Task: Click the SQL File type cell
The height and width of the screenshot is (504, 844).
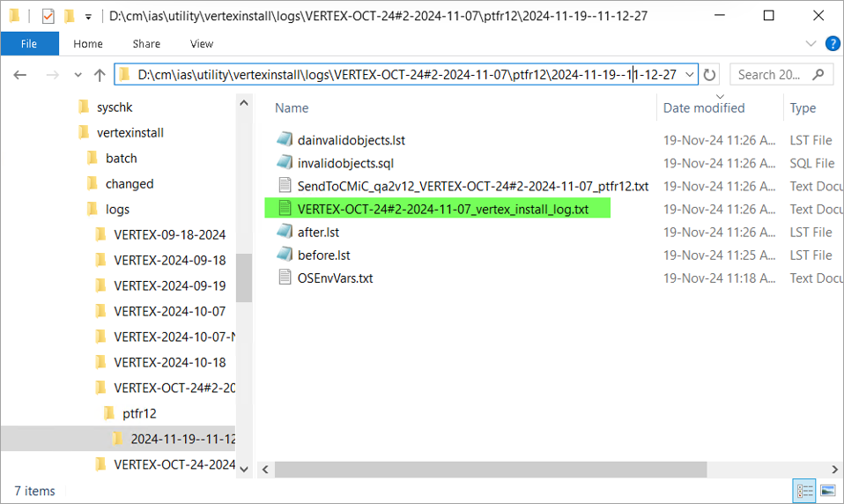Action: pos(812,163)
